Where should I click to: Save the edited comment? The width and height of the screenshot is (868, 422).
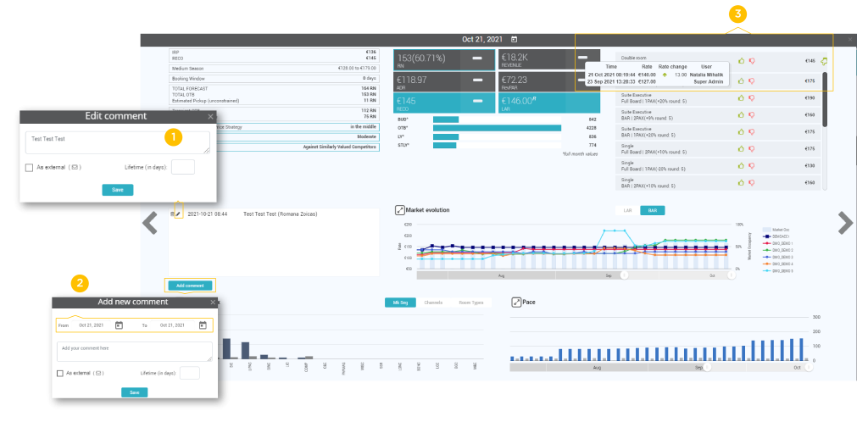(x=117, y=190)
